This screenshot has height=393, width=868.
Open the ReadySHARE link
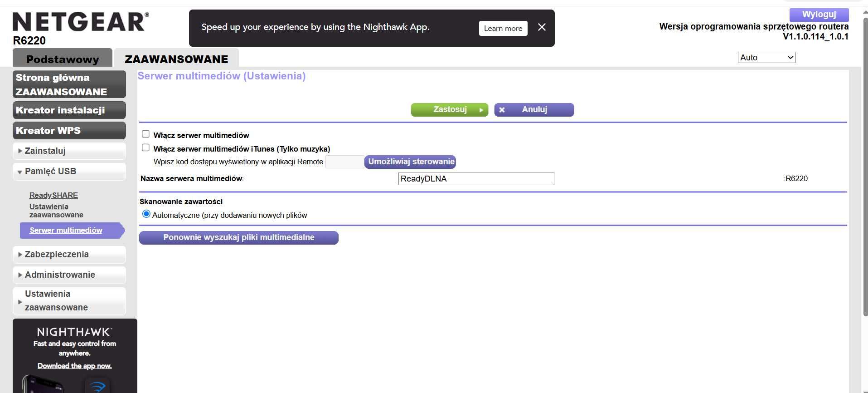pos(53,195)
